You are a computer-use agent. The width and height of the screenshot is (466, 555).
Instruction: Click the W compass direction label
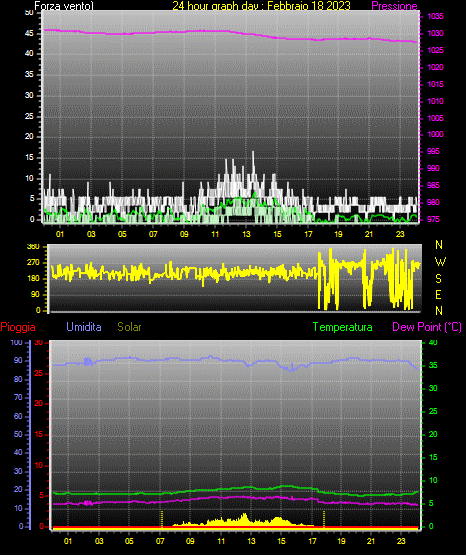tap(440, 262)
